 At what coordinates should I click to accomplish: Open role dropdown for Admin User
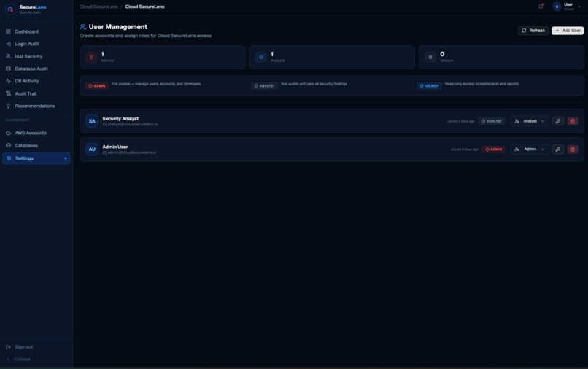[x=530, y=149]
